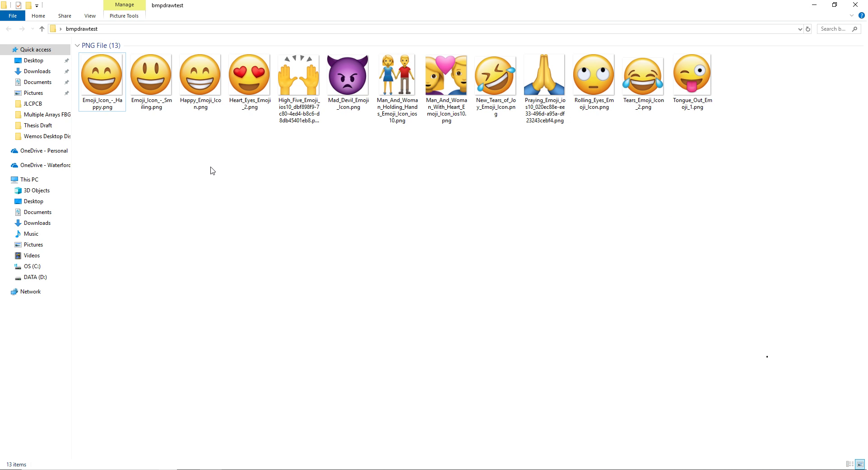Open the File menu tab

coord(13,16)
